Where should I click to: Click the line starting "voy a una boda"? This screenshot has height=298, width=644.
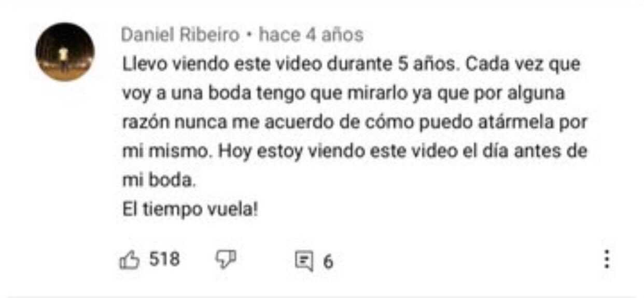pos(343,95)
